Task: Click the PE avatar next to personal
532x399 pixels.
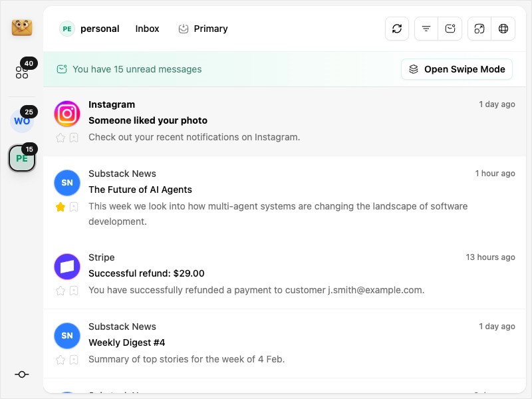Action: pos(67,29)
